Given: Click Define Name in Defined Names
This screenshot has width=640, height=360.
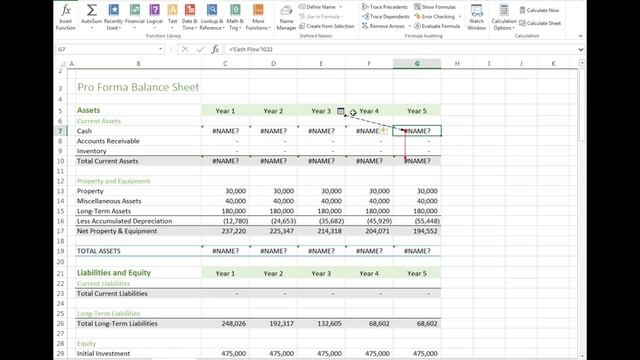Looking at the screenshot, I should coord(317,7).
